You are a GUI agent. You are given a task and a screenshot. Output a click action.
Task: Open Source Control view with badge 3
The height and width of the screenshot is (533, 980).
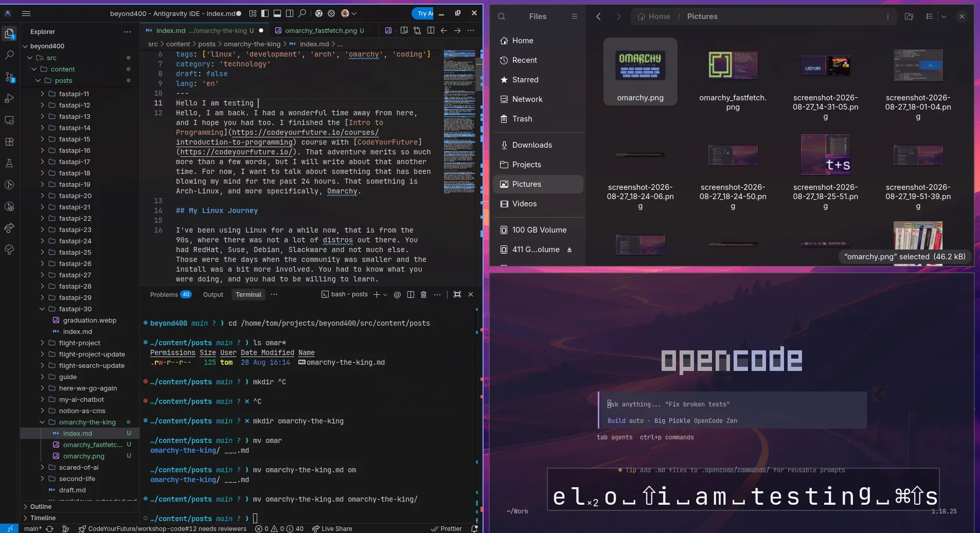tap(9, 77)
